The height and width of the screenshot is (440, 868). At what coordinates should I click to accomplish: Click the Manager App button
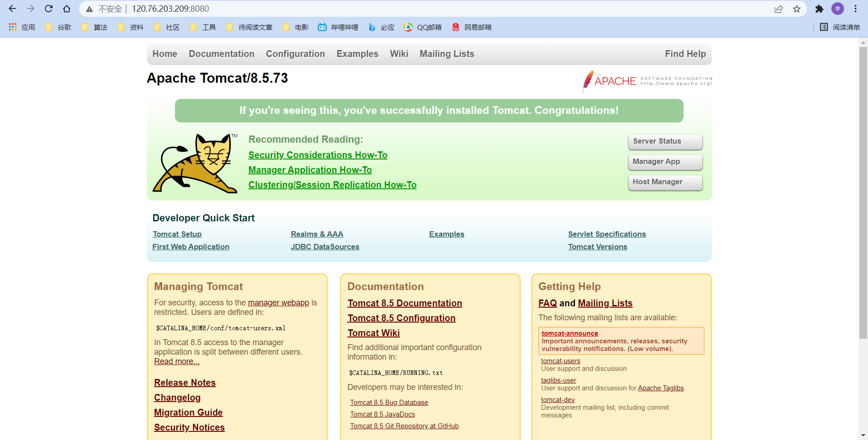(665, 162)
